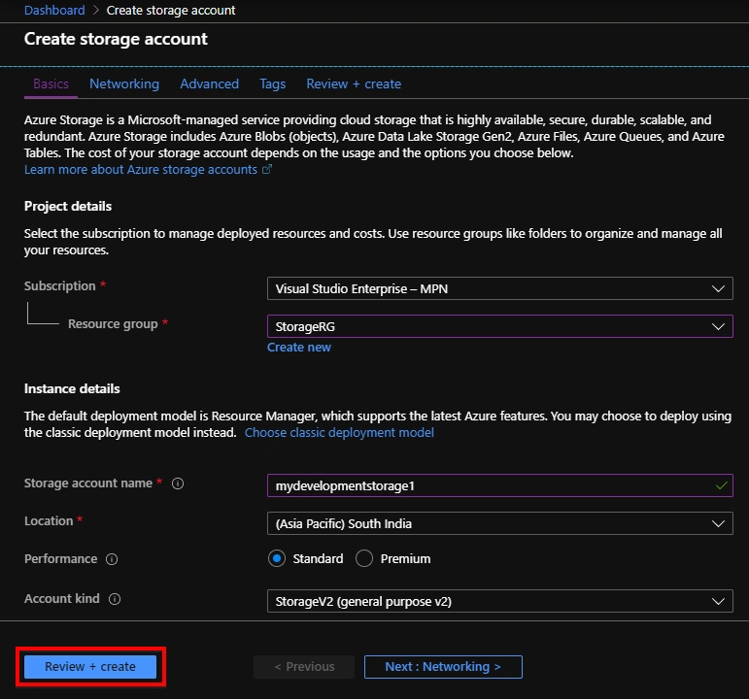Select the Premium performance option
The height and width of the screenshot is (700, 749).
click(364, 558)
